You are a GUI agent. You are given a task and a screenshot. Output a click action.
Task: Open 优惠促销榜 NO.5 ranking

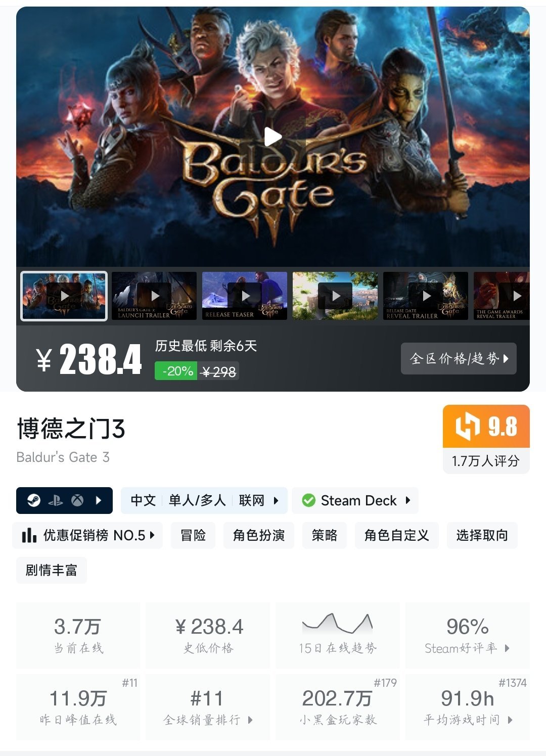87,535
